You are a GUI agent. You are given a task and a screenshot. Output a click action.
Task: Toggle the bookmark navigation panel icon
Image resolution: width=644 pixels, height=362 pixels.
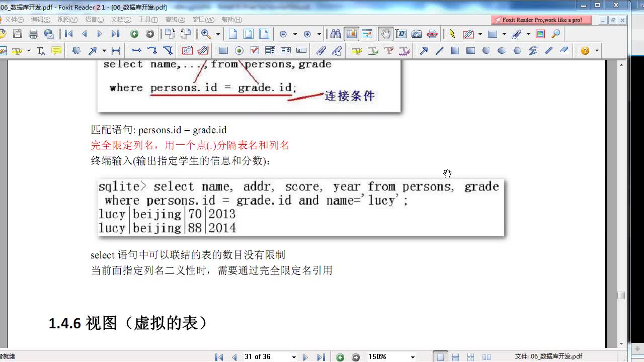coord(351,34)
